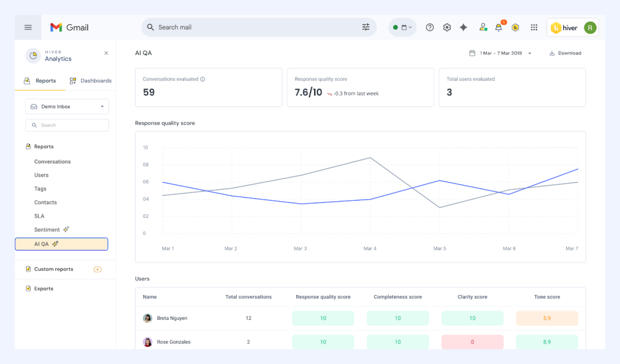This screenshot has width=620, height=364.
Task: Open Gmail settings gear icon
Action: 447,27
